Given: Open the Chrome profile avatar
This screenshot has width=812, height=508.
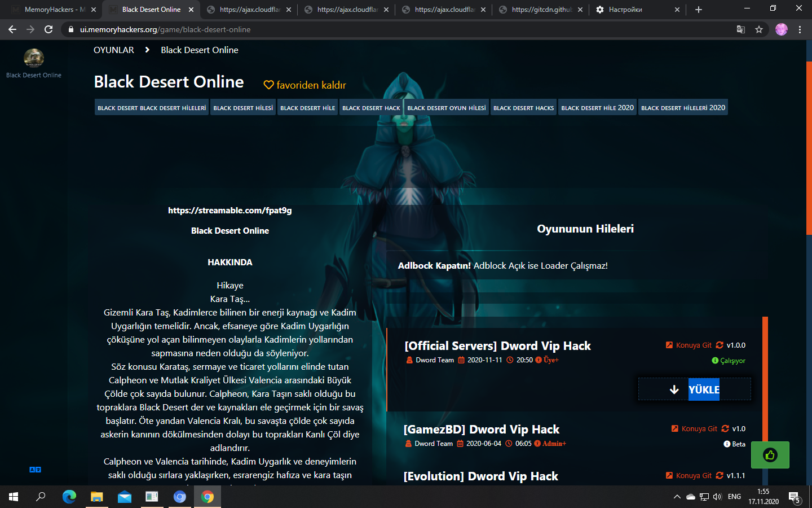Looking at the screenshot, I should tap(781, 29).
